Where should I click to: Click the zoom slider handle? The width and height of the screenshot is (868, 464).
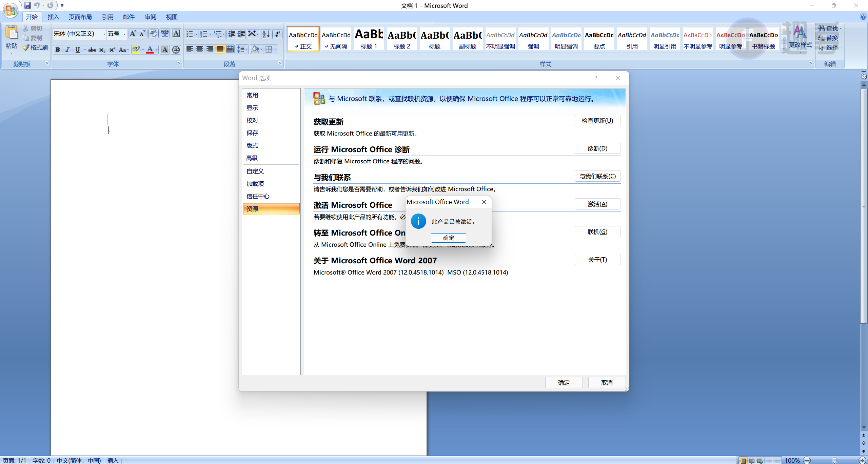(834, 460)
